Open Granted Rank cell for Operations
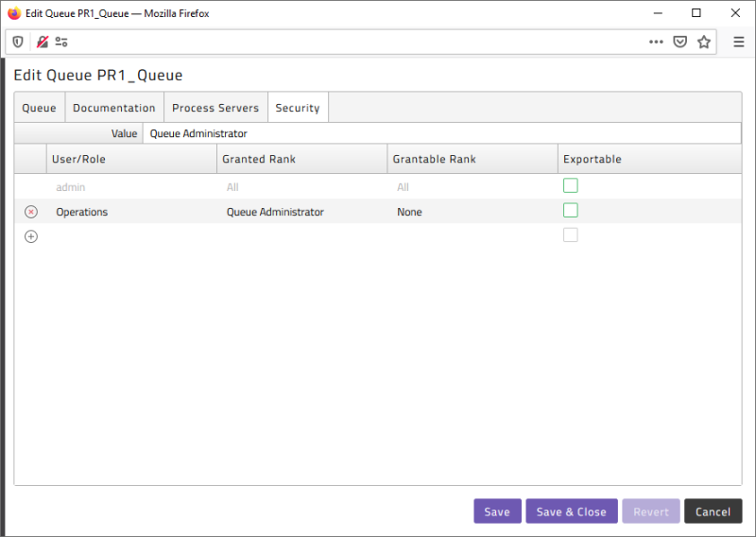The image size is (756, 537). [x=301, y=212]
